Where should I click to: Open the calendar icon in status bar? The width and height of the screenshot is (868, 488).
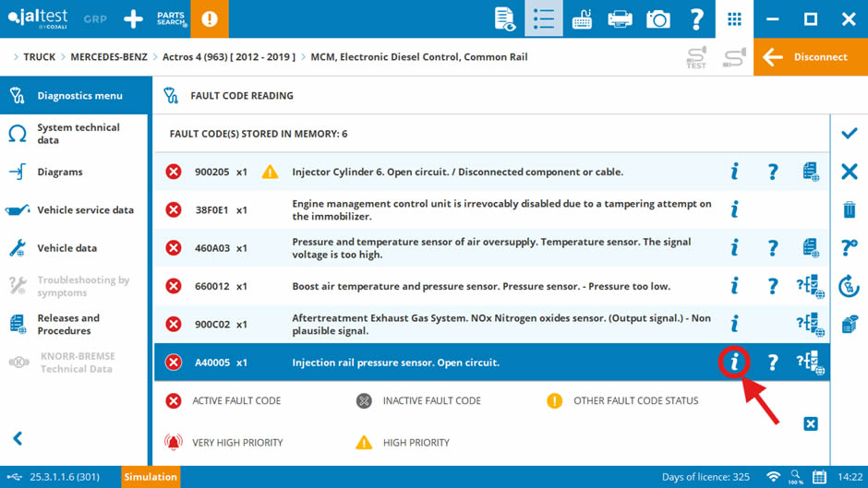[x=819, y=477]
